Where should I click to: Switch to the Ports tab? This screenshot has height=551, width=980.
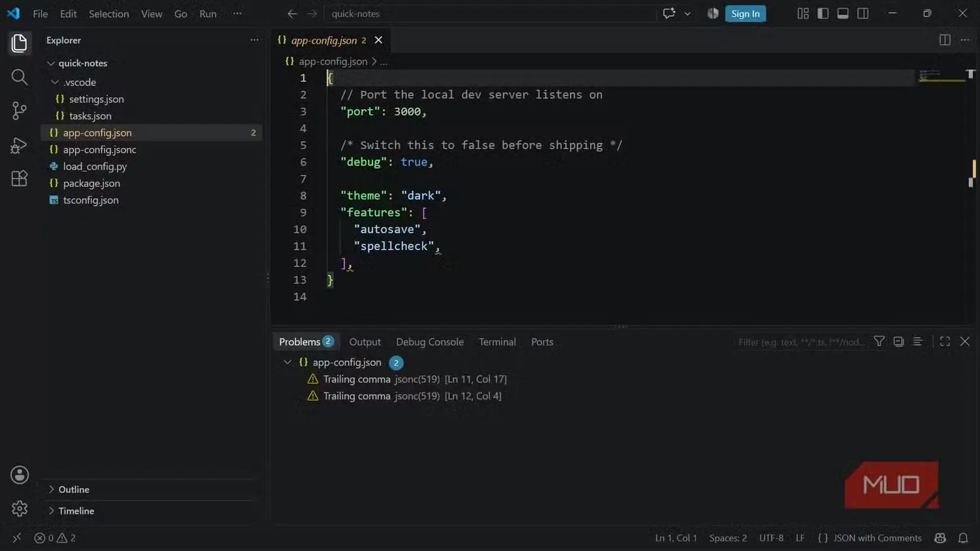(542, 342)
